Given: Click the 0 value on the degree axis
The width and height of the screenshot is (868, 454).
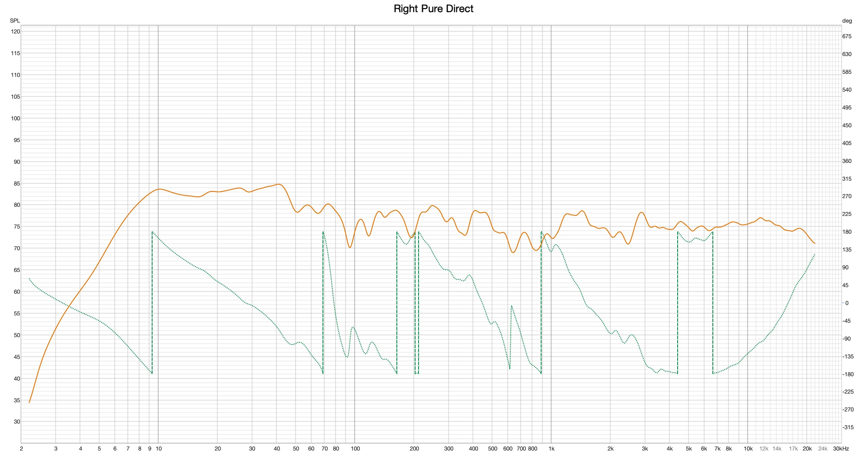Looking at the screenshot, I should (847, 303).
